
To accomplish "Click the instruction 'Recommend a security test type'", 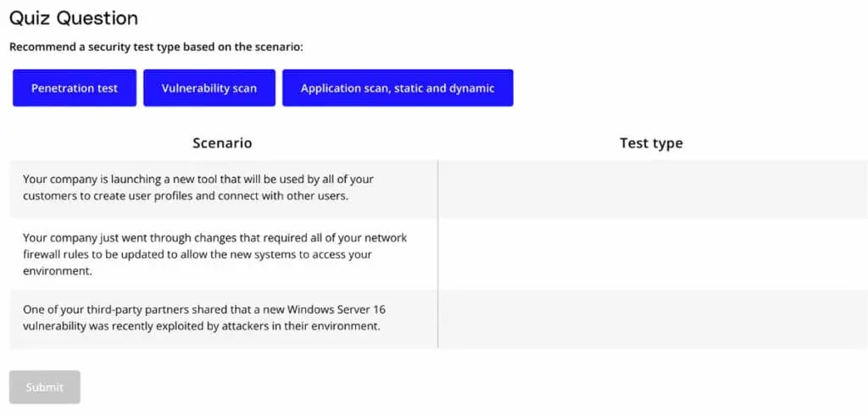I will (157, 47).
